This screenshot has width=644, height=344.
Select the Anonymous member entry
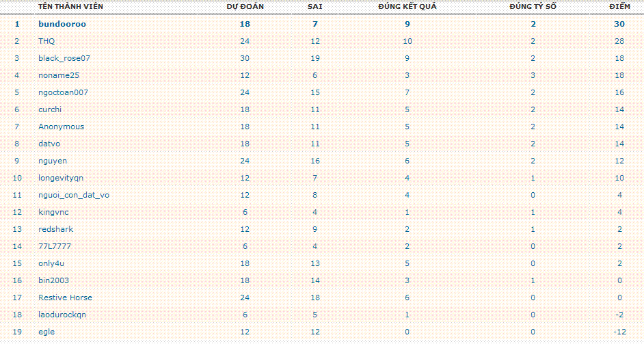tap(62, 127)
